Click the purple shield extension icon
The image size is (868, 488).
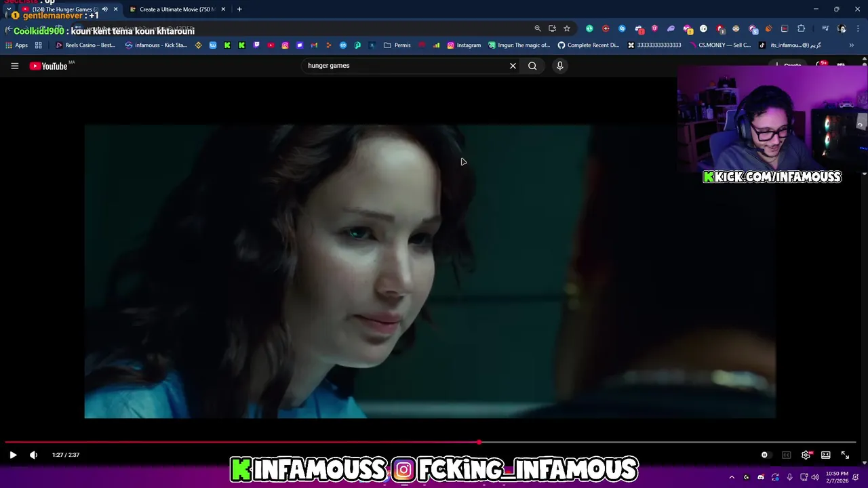point(654,28)
